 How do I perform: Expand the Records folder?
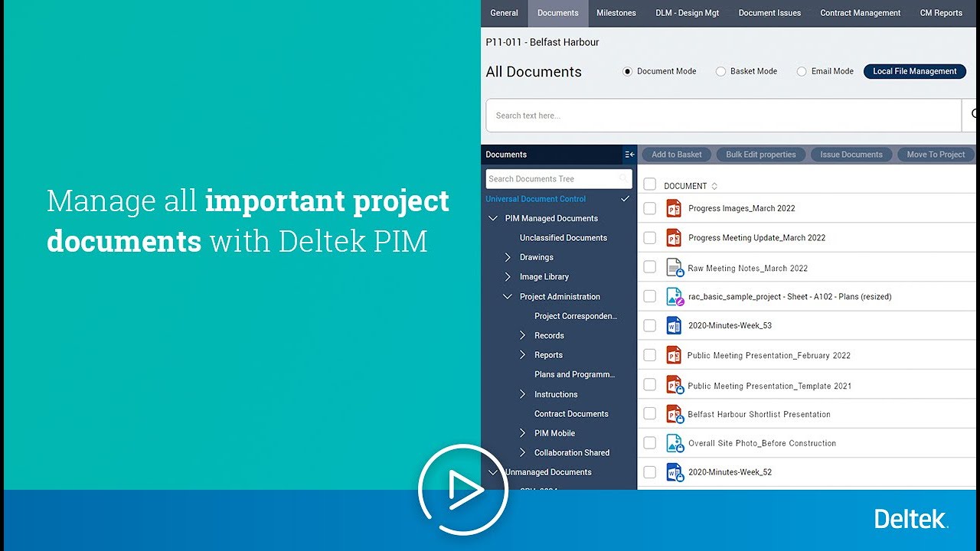(522, 335)
